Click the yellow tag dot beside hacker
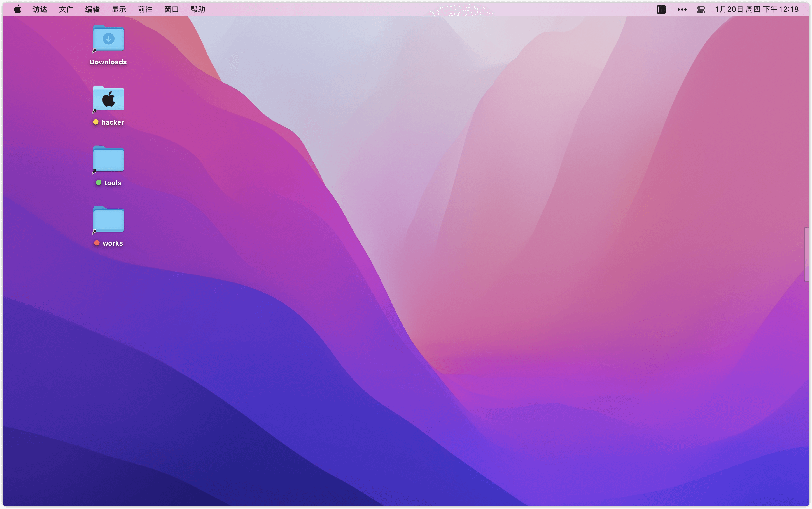Image resolution: width=812 pixels, height=509 pixels. point(96,122)
